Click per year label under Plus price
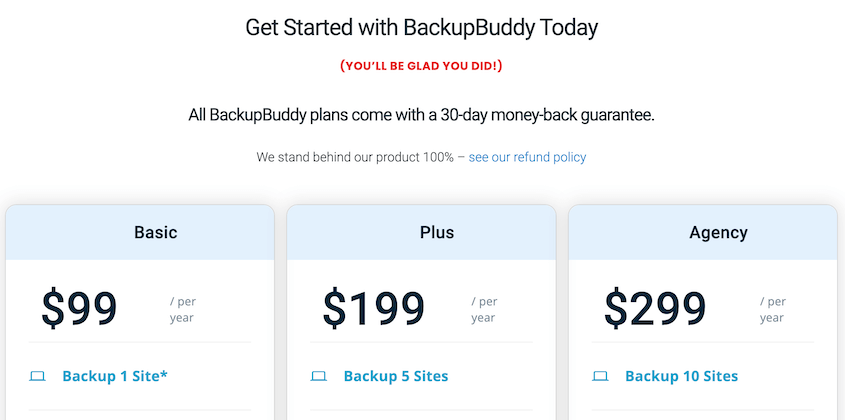This screenshot has height=420, width=845. click(x=484, y=309)
